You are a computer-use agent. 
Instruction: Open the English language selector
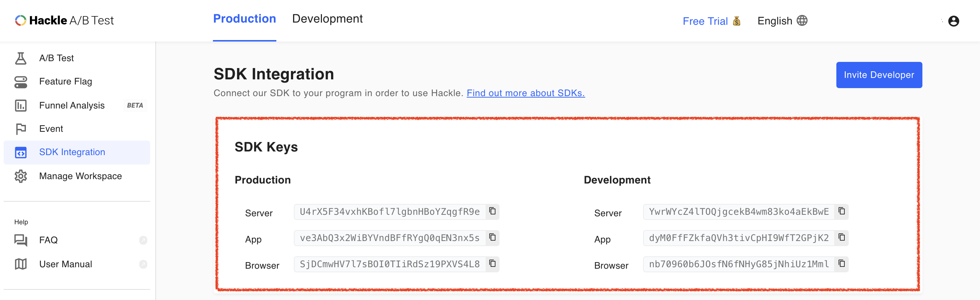782,21
